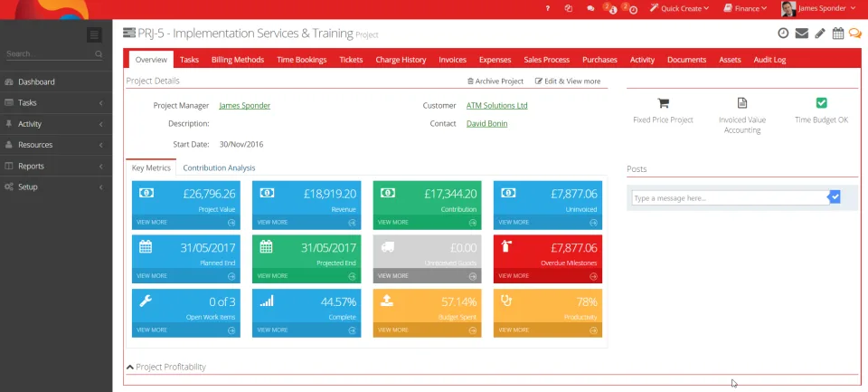Open the calendar icon in header
This screenshot has height=392, width=868.
pos(838,33)
